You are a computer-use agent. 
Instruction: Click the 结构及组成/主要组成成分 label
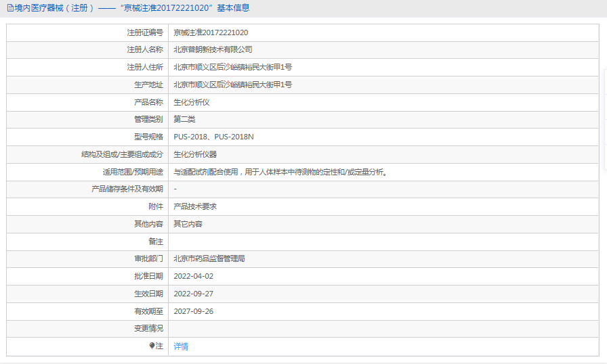tap(123, 154)
